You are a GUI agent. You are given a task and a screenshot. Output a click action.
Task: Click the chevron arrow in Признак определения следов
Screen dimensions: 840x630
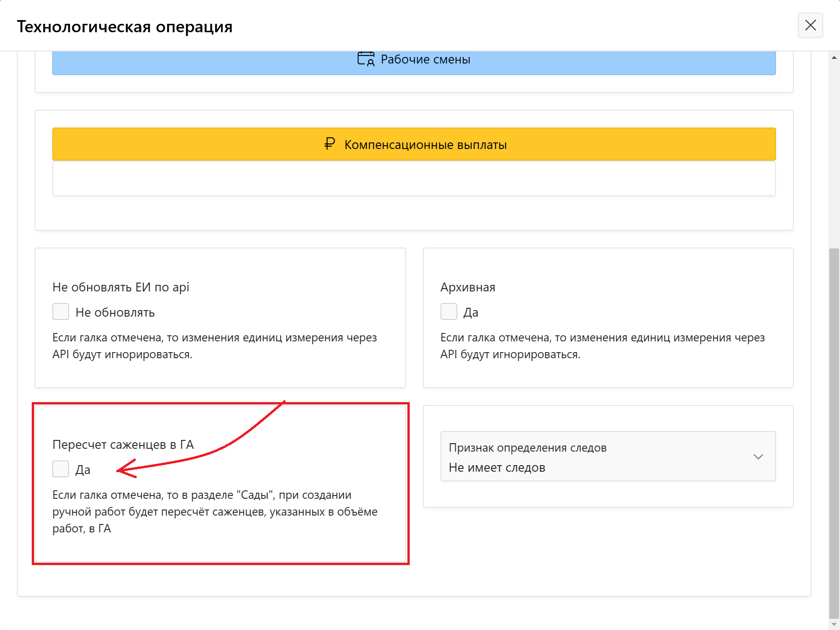pyautogui.click(x=758, y=456)
